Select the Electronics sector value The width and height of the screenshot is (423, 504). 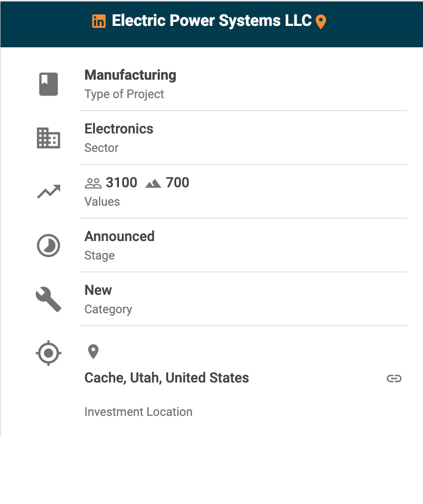point(119,129)
